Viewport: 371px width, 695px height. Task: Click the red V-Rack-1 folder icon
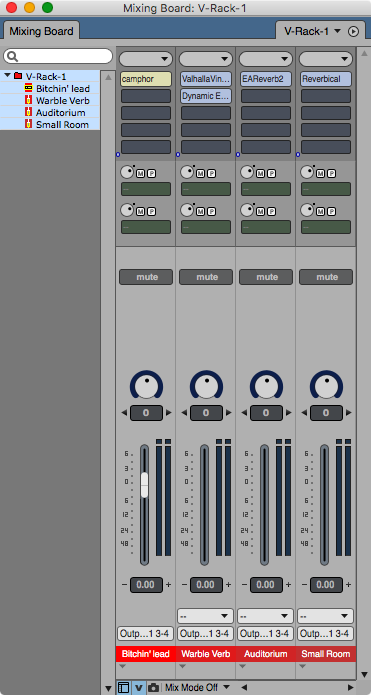coord(18,76)
